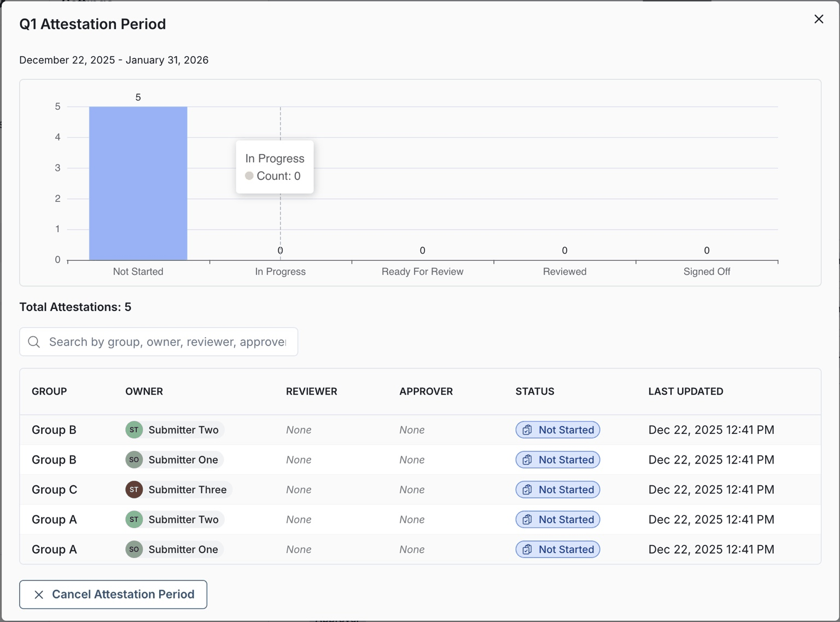
Task: Click the X icon inside the Cancel Attestation Period button
Action: click(38, 594)
